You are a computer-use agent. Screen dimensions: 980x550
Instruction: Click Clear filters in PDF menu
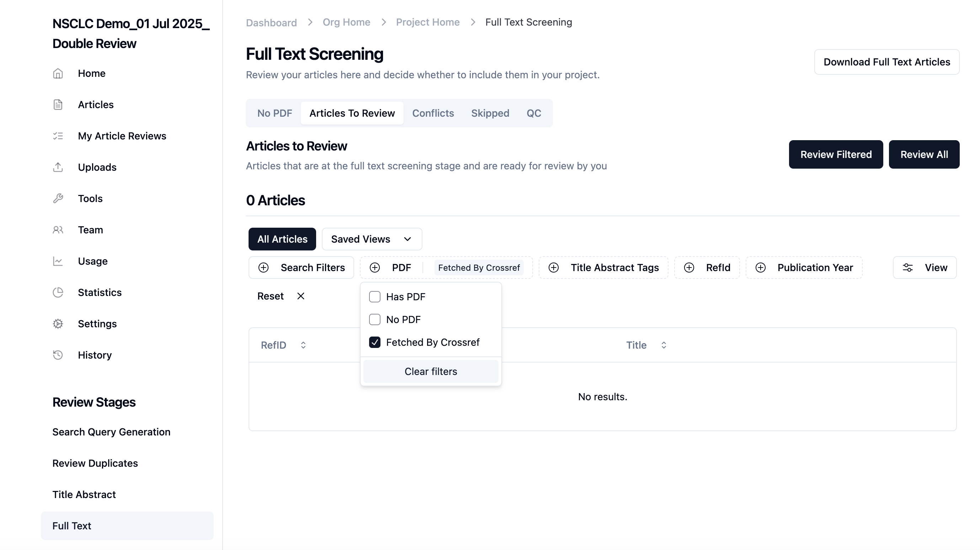(431, 371)
